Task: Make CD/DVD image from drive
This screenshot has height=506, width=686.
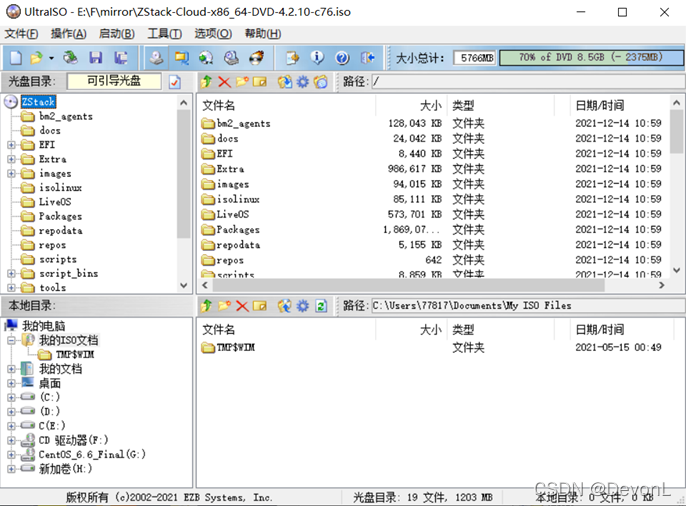Action: [156, 57]
